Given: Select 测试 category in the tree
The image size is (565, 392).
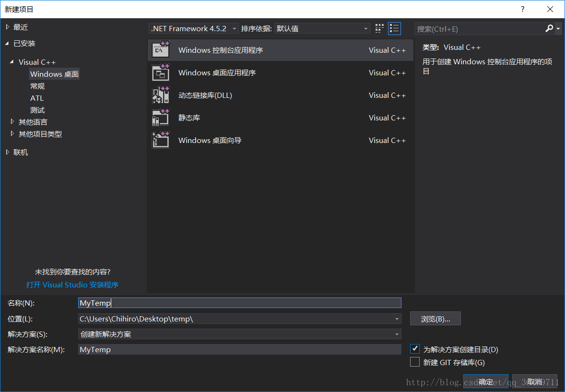Looking at the screenshot, I should pyautogui.click(x=37, y=110).
